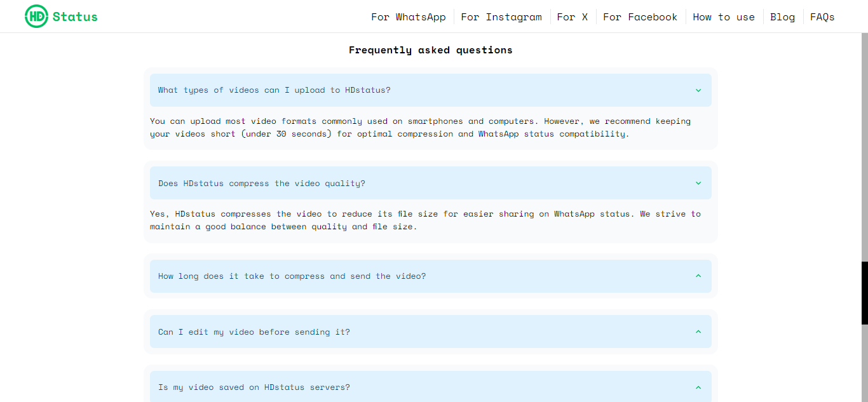Screen dimensions: 868x402
Task: Visit the Blog from top navigation
Action: click(783, 17)
